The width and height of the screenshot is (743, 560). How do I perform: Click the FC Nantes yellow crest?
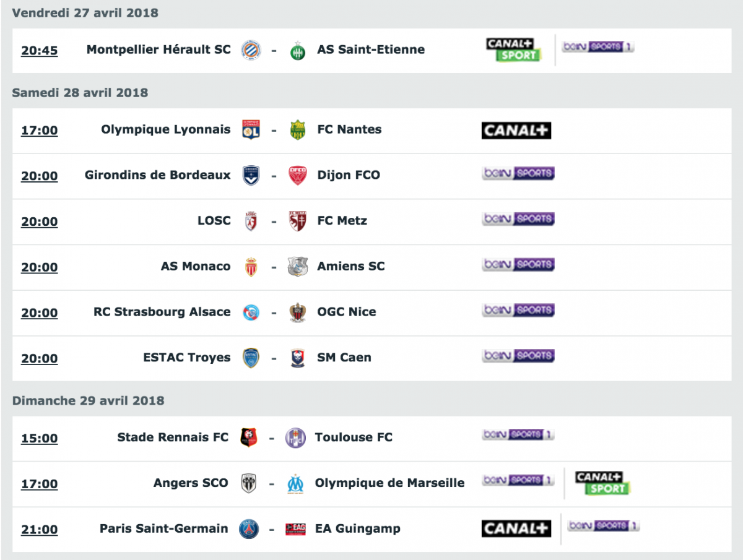pyautogui.click(x=298, y=130)
